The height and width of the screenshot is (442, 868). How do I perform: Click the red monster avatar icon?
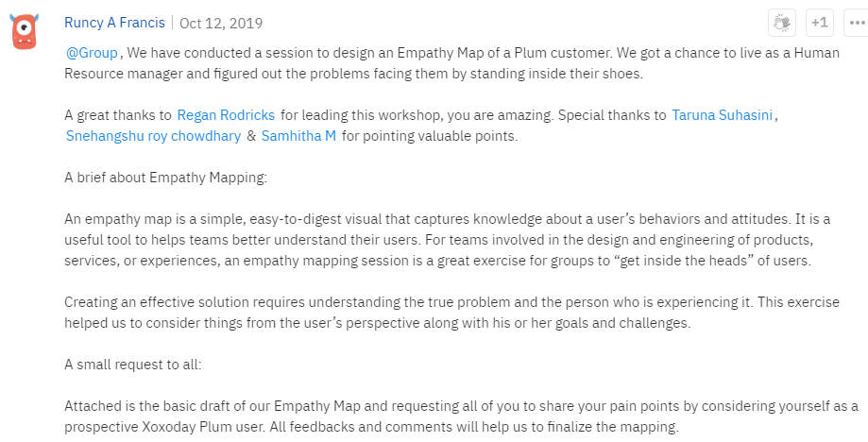coord(25,31)
